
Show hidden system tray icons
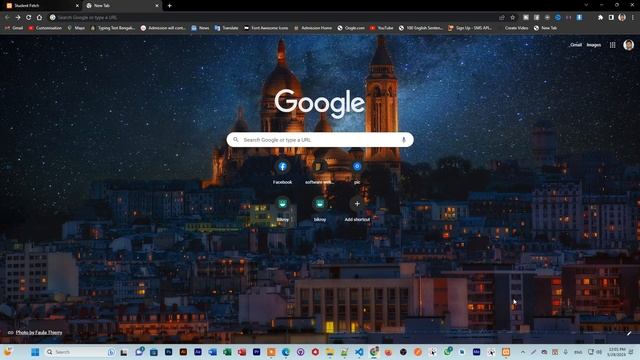click(523, 352)
